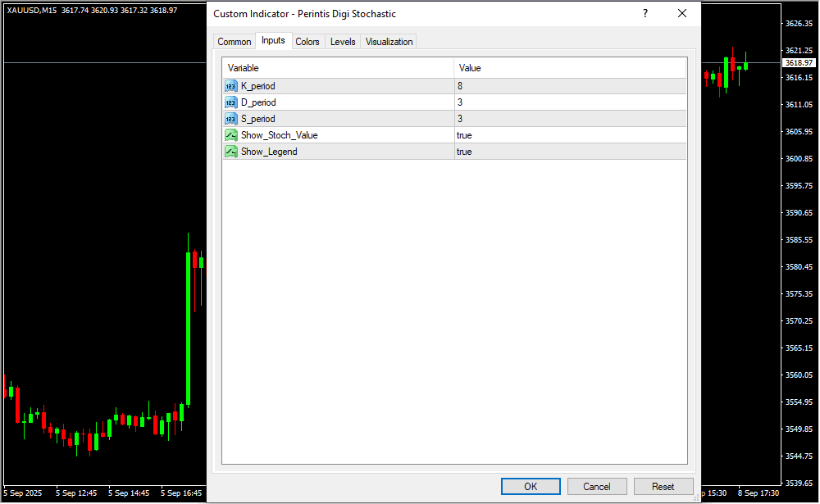Viewport: 820px width, 504px height.
Task: Click the K_period integer variable icon
Action: [x=230, y=86]
